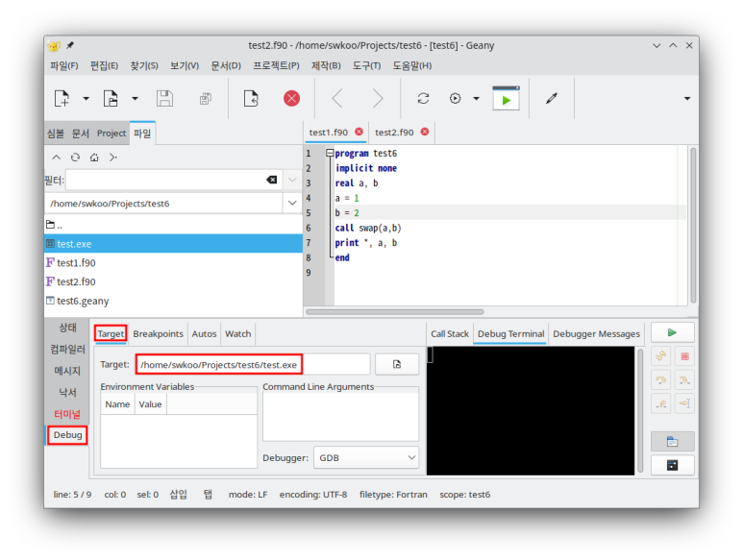Screen dimensions: 743x560
Task: Click the Open file toolbar icon
Action: pos(111,99)
